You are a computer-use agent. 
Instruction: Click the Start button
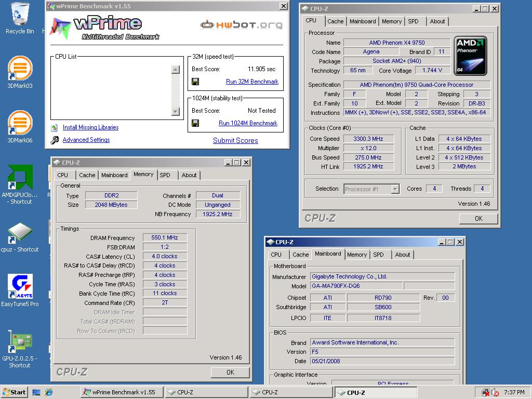pos(14,392)
